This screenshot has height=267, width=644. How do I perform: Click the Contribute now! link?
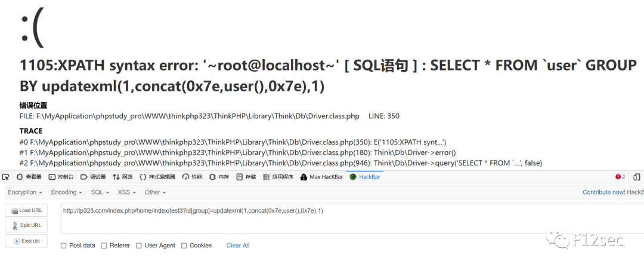click(x=604, y=192)
